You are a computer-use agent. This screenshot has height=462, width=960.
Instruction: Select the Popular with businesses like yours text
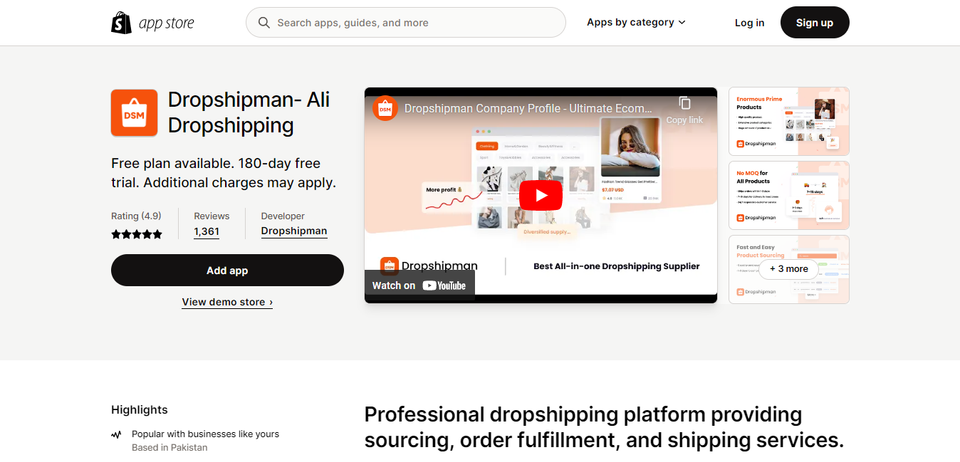coord(205,434)
